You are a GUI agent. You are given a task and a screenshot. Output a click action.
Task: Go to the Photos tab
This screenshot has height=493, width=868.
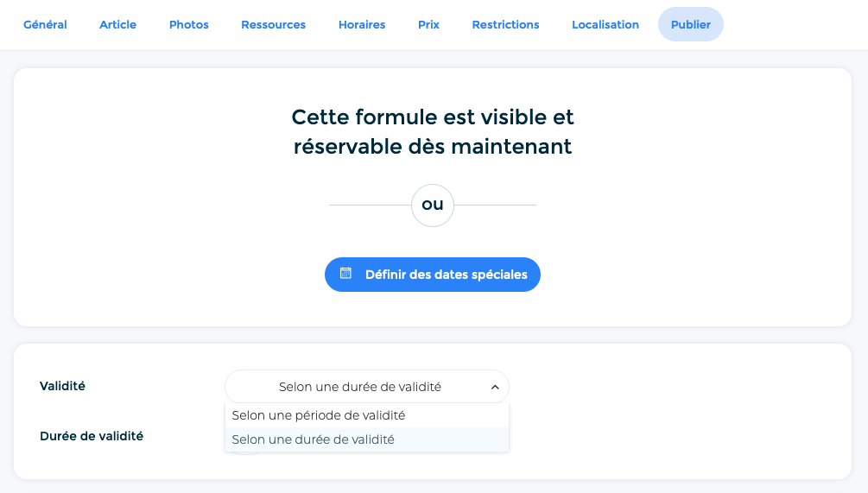coord(189,24)
